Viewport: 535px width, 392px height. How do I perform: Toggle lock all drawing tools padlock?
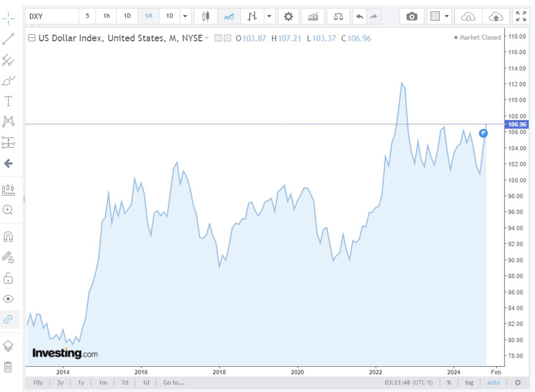(x=8, y=277)
